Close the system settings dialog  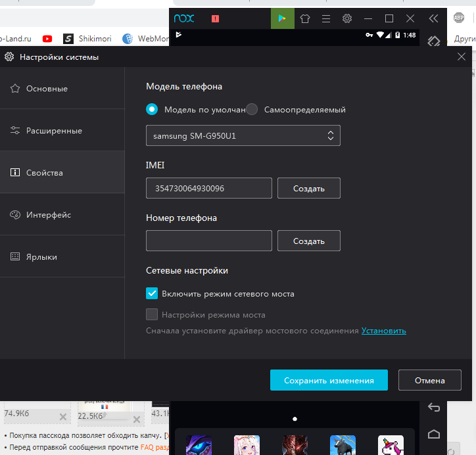[462, 57]
